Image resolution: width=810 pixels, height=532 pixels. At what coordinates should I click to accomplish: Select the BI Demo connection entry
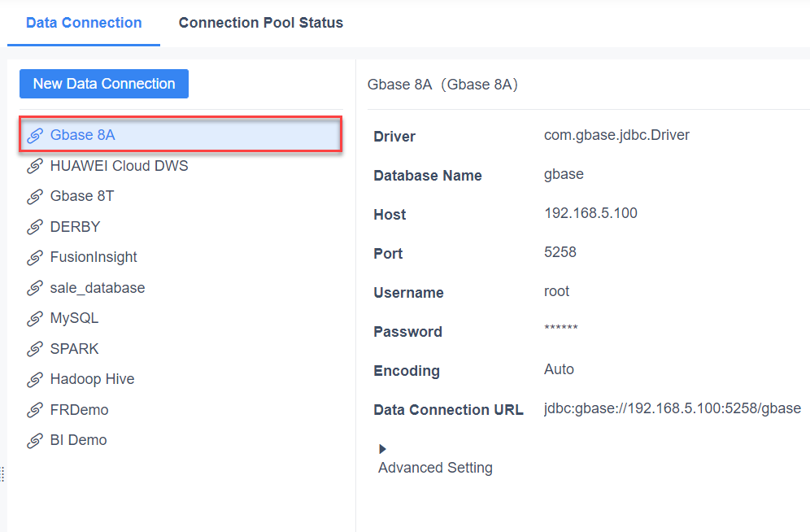78,440
